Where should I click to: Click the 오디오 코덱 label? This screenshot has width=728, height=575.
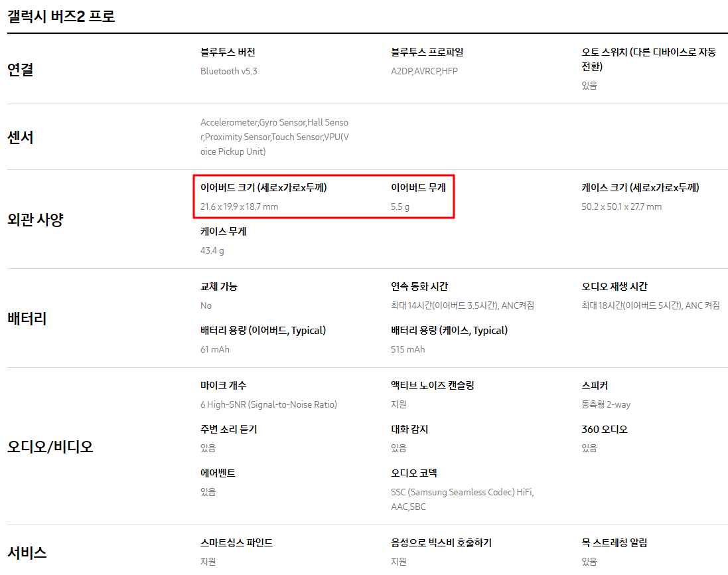[x=413, y=473]
